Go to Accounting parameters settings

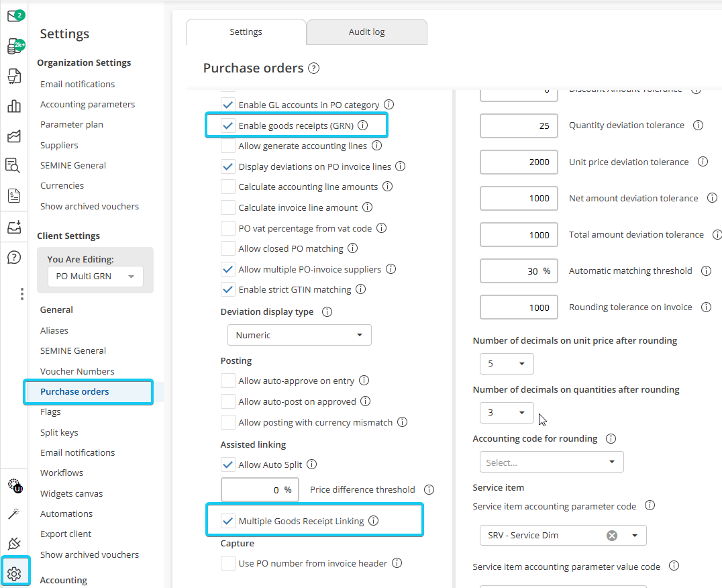click(x=87, y=105)
